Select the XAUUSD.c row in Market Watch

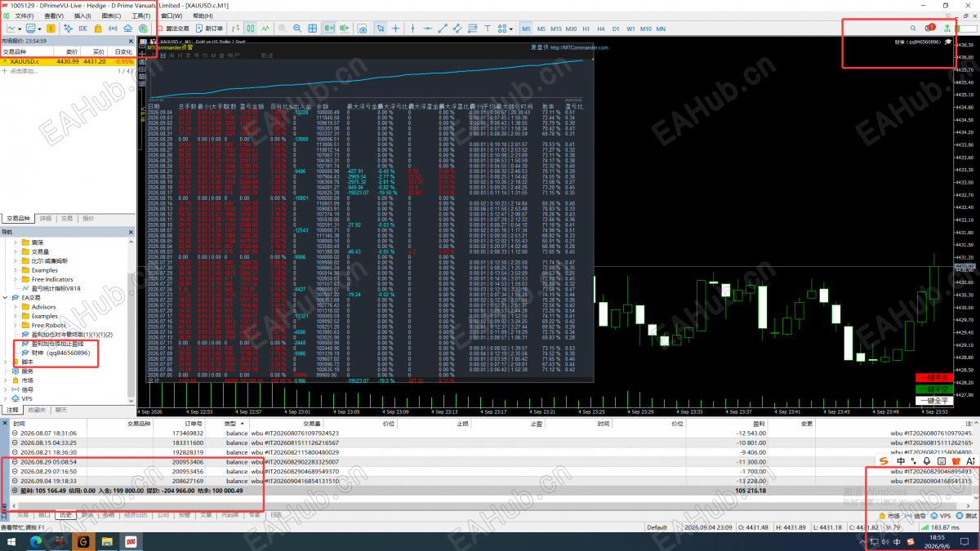pos(68,61)
